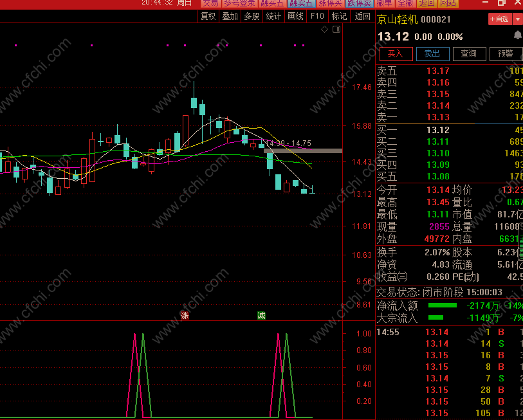The image size is (523, 420).
Task: Toggle the side panel layout icon
Action: (336, 30)
